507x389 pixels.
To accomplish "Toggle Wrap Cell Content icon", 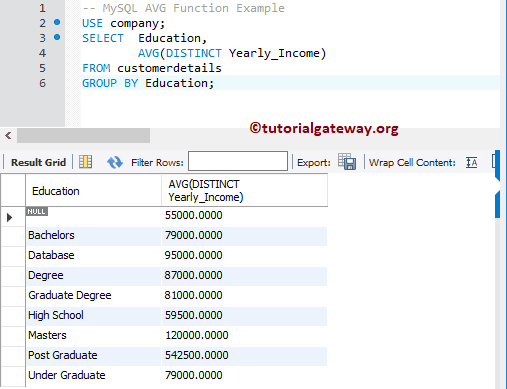I will click(x=471, y=163).
